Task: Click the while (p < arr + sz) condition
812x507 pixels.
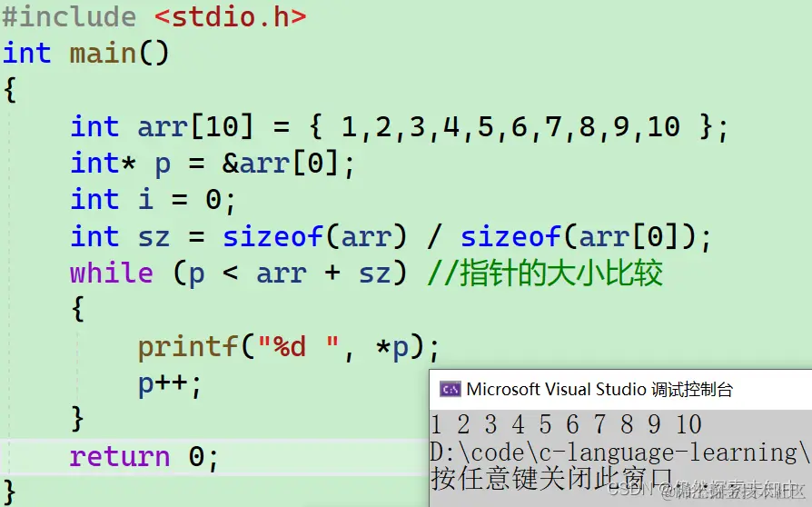Action: pyautogui.click(x=239, y=274)
